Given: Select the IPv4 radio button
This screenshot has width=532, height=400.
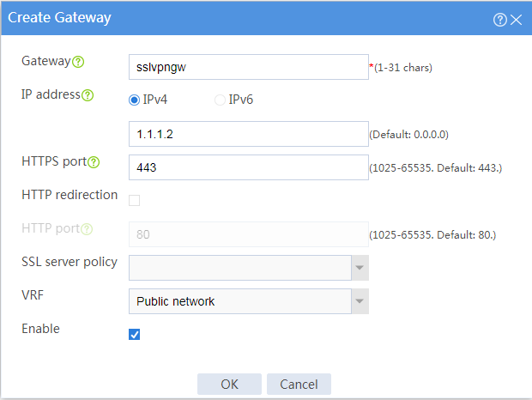Looking at the screenshot, I should (135, 100).
